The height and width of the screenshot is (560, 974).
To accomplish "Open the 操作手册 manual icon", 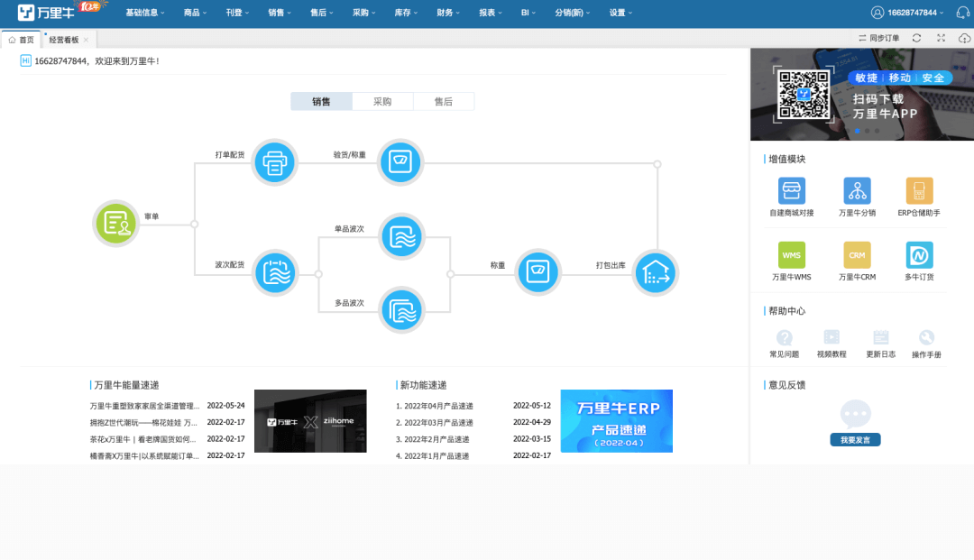I will 926,337.
